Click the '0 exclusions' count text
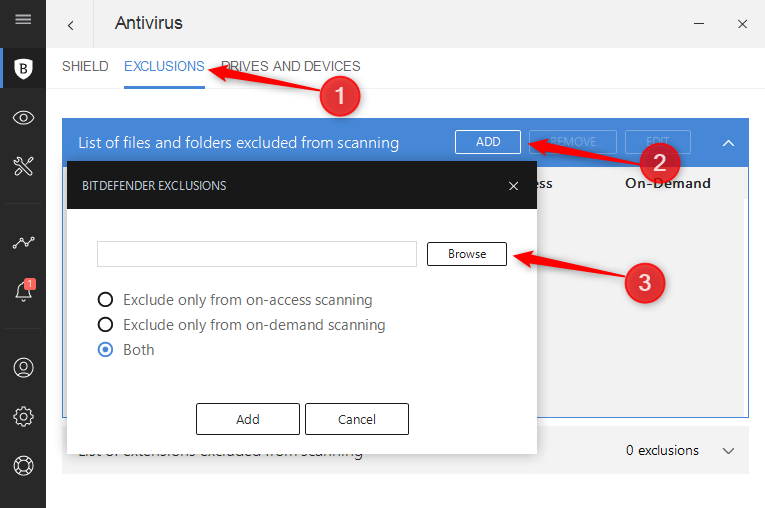Image resolution: width=765 pixels, height=508 pixels. coord(662,450)
